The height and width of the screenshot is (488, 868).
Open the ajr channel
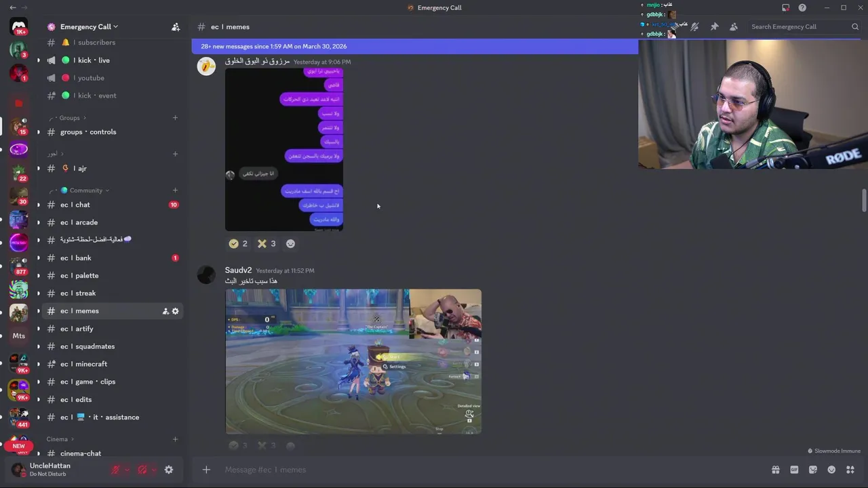(x=113, y=168)
